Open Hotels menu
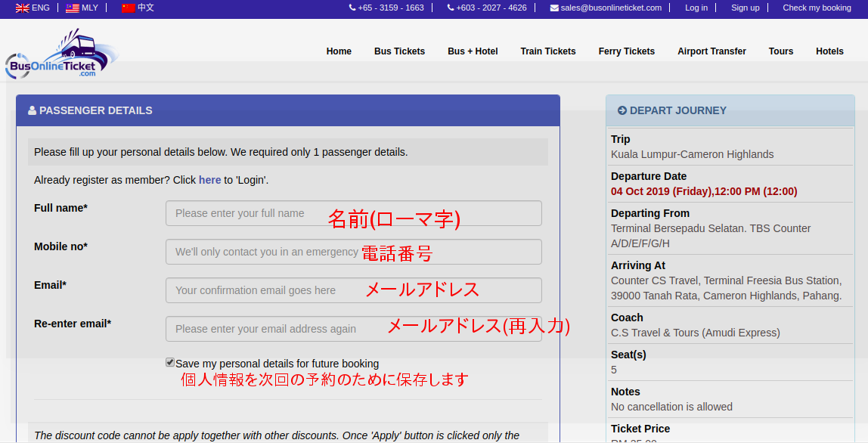Viewport: 868px width, 443px height. point(829,51)
